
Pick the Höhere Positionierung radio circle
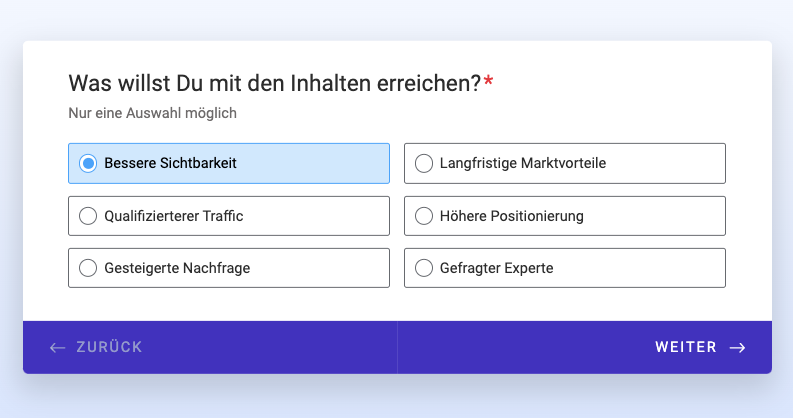coord(424,215)
